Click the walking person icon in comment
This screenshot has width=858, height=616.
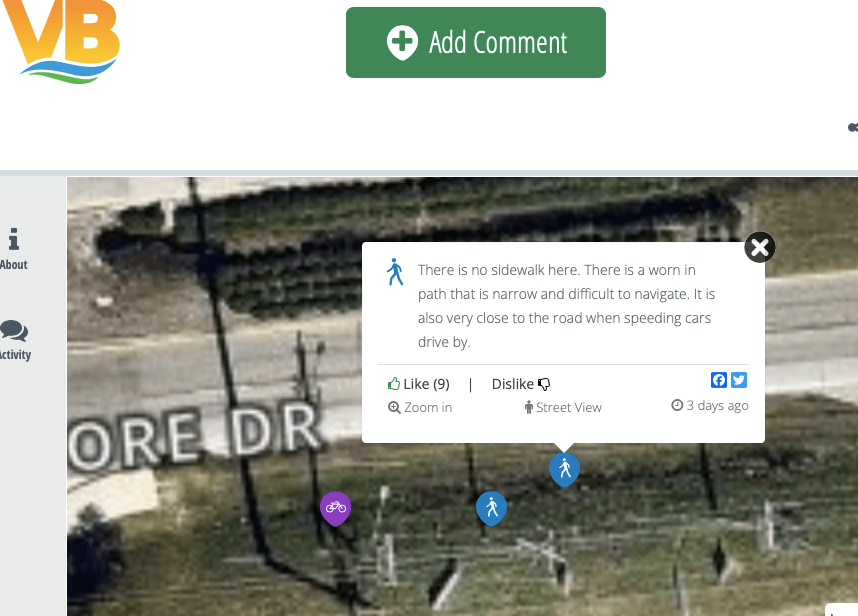coord(395,272)
